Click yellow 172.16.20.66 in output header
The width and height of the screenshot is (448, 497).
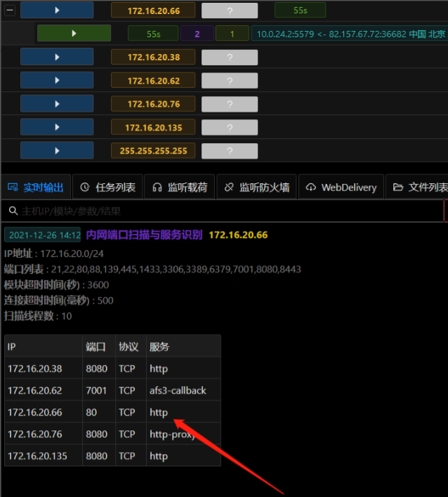coord(239,235)
